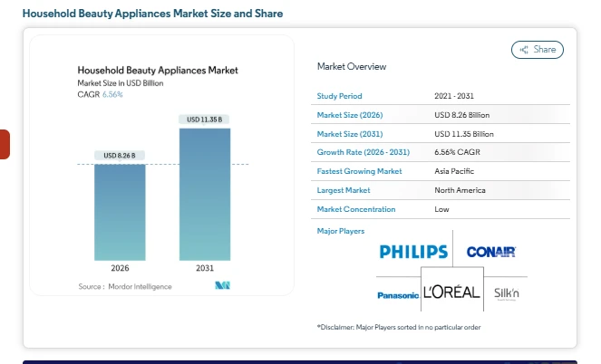Click the Household Beauty Appliances Market Size heading
Image resolution: width=601 pixels, height=364 pixels.
point(152,14)
